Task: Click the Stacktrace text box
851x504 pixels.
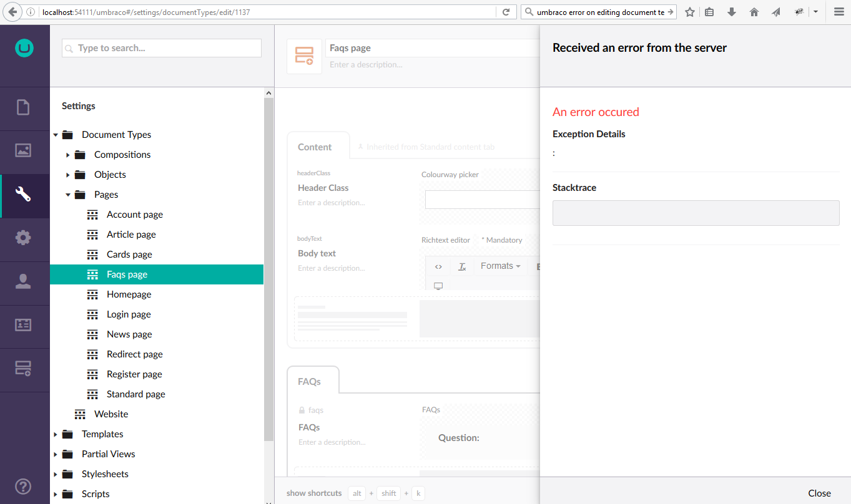Action: click(x=696, y=213)
